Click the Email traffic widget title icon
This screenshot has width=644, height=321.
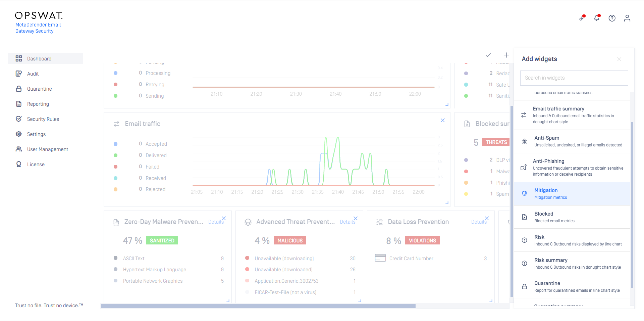pyautogui.click(x=116, y=124)
